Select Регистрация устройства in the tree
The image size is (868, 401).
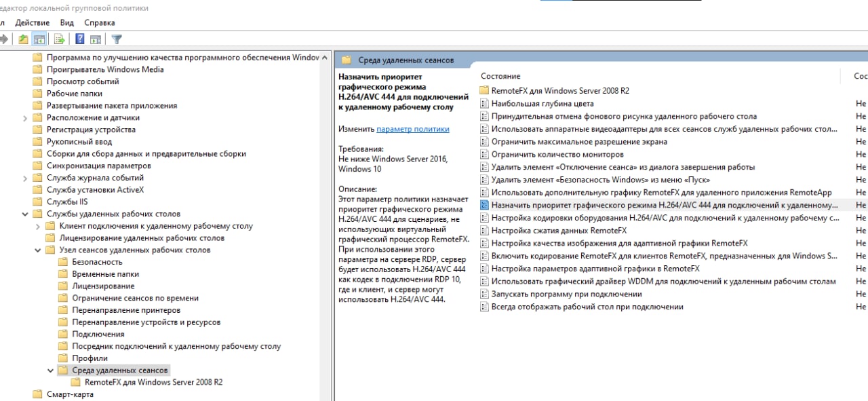pos(91,130)
